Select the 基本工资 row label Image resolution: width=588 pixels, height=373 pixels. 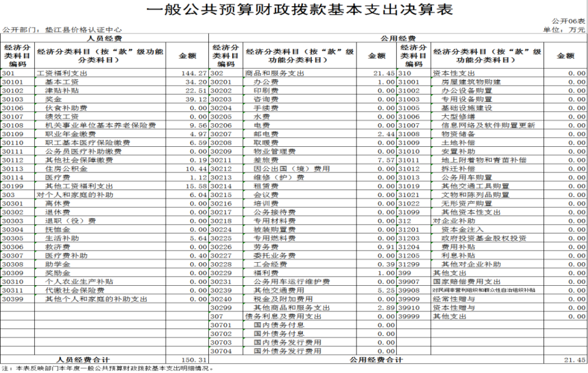click(x=62, y=82)
